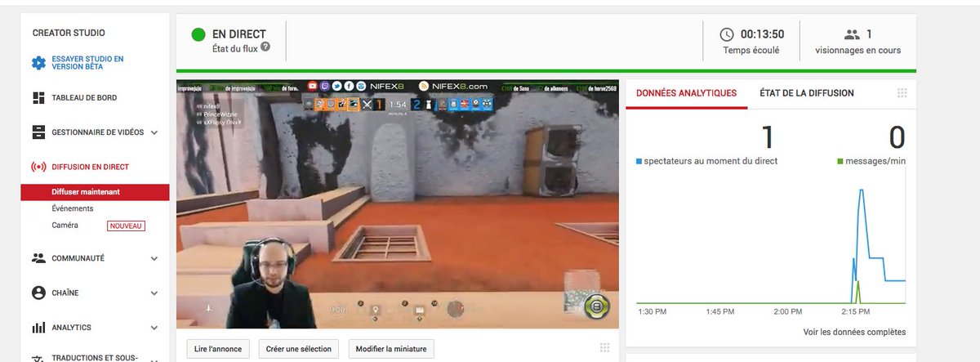Click the Modifier la miniature button

pos(391,349)
